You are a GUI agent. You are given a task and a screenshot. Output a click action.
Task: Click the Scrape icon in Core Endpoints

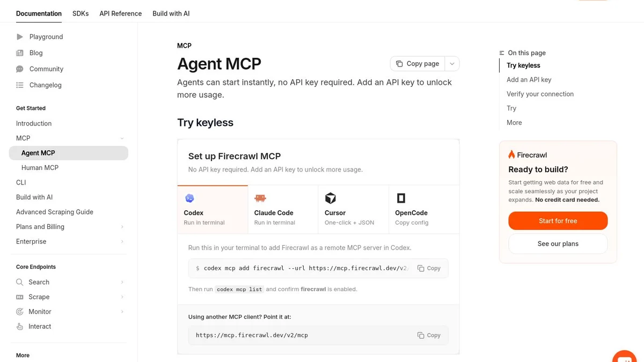pos(20,297)
